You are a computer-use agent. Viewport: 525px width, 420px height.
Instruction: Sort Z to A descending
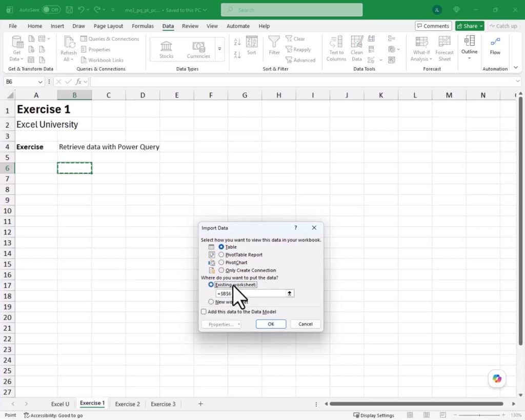[x=237, y=55]
